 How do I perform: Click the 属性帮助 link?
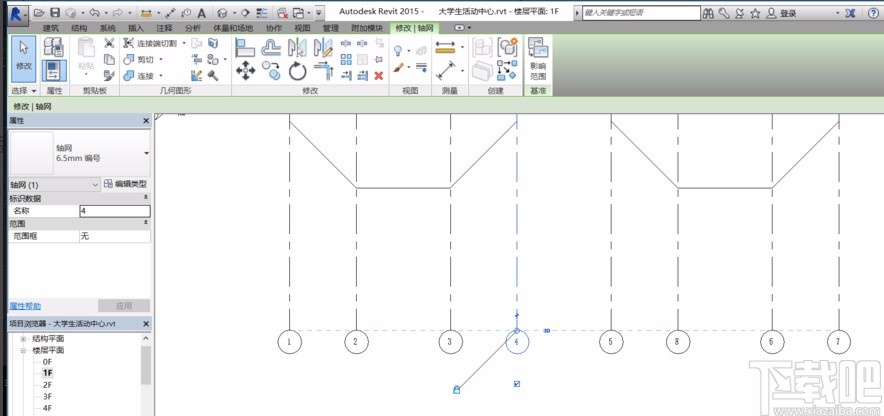point(25,306)
